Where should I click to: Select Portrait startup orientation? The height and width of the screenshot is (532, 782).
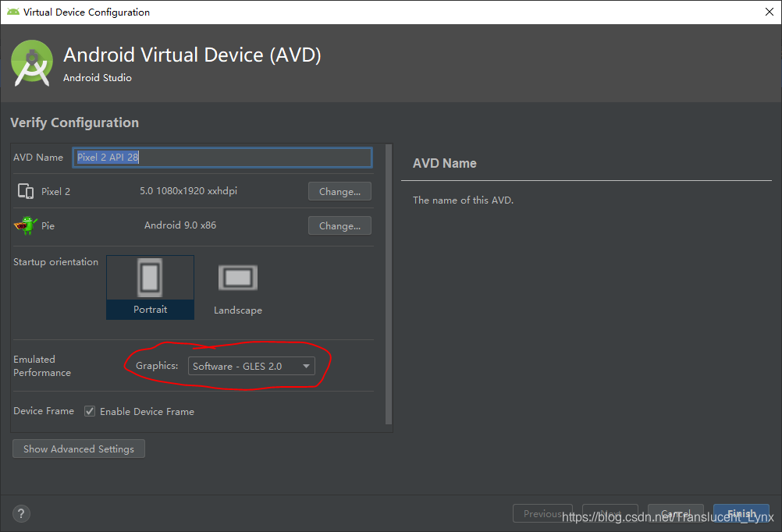click(150, 287)
